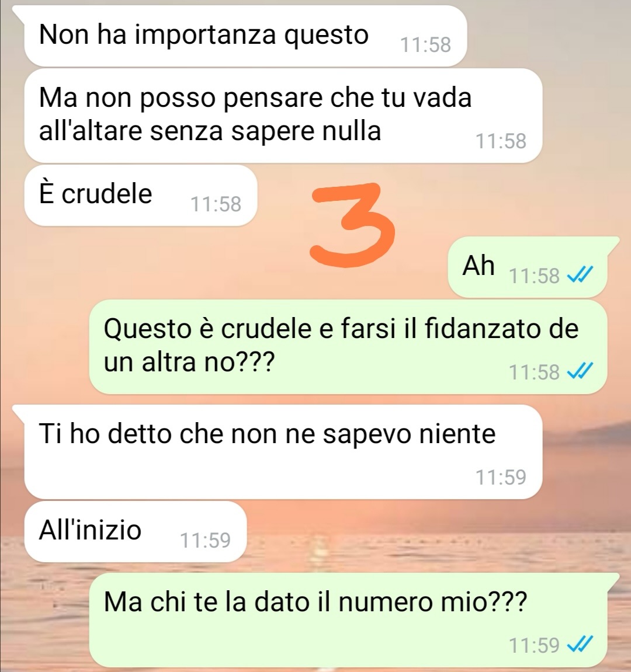This screenshot has height=672, width=631.
Task: Click the 11:58 timestamp on first message
Action: (x=425, y=45)
